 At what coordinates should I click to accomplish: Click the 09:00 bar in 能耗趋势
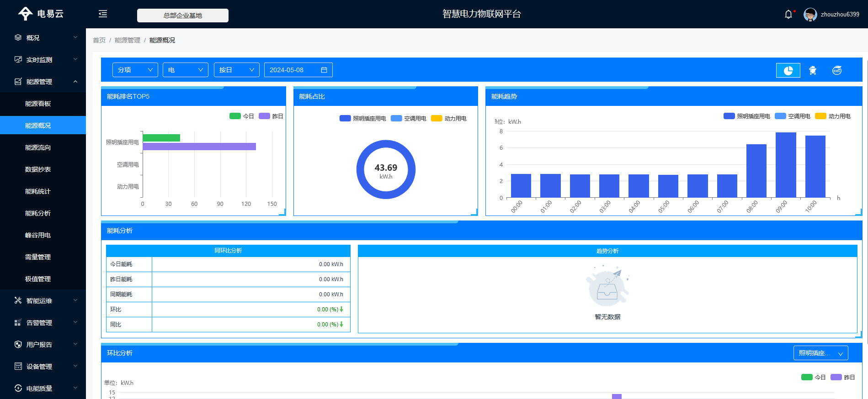(x=786, y=165)
